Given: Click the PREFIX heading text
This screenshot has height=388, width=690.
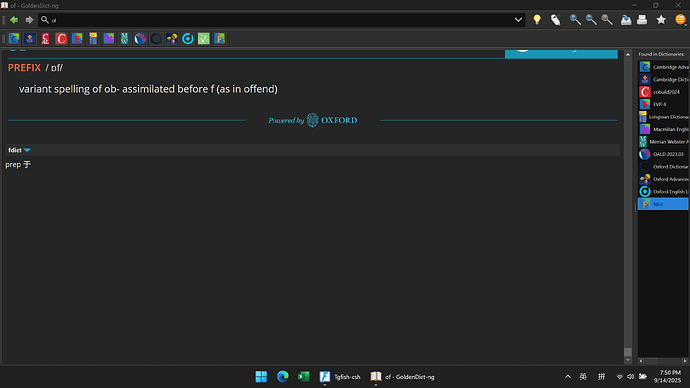Looking at the screenshot, I should pyautogui.click(x=24, y=68).
